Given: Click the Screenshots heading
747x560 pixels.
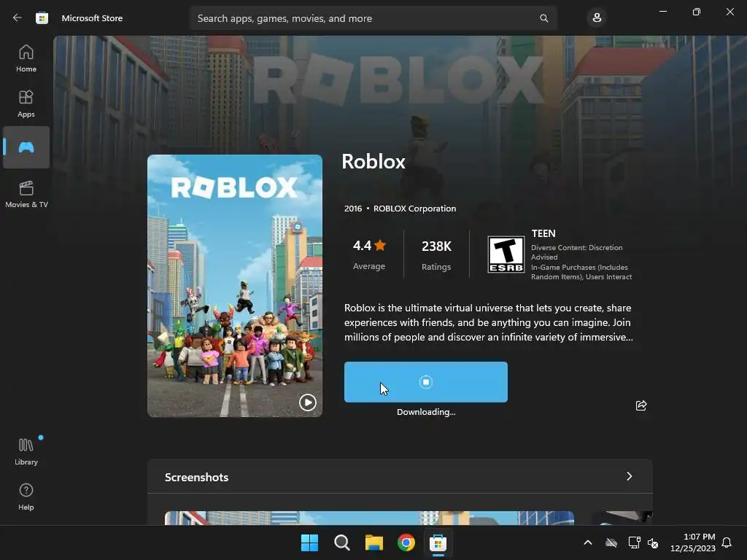Looking at the screenshot, I should coord(196,477).
